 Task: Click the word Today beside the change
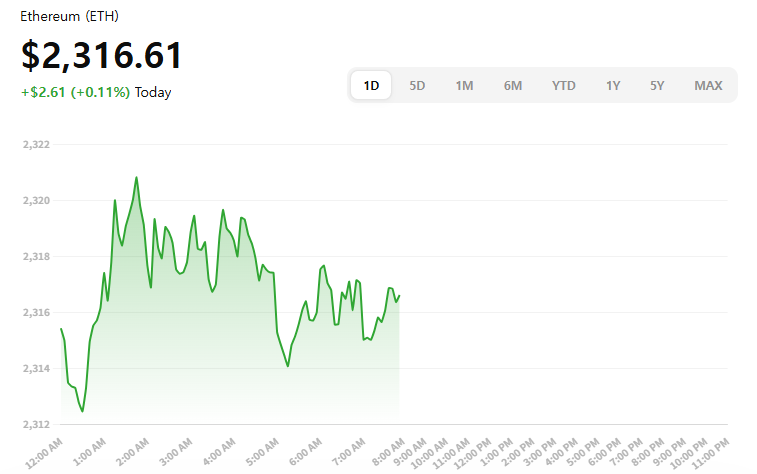click(x=153, y=92)
